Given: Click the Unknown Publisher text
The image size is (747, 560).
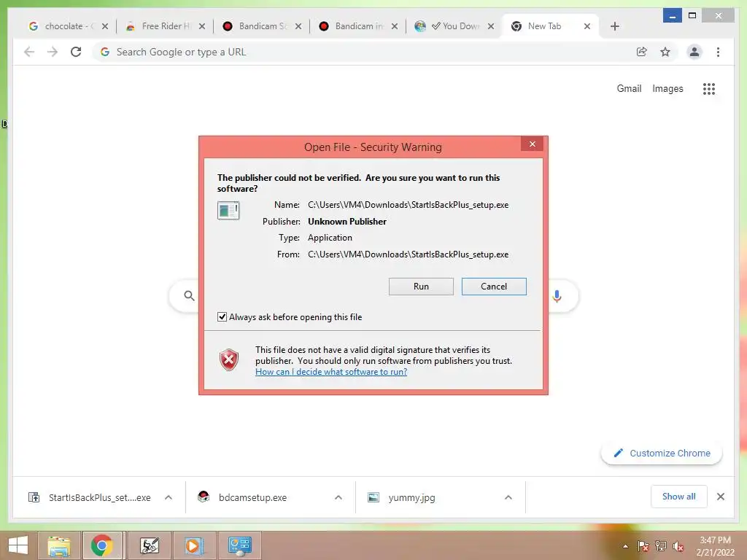Looking at the screenshot, I should coord(347,222).
